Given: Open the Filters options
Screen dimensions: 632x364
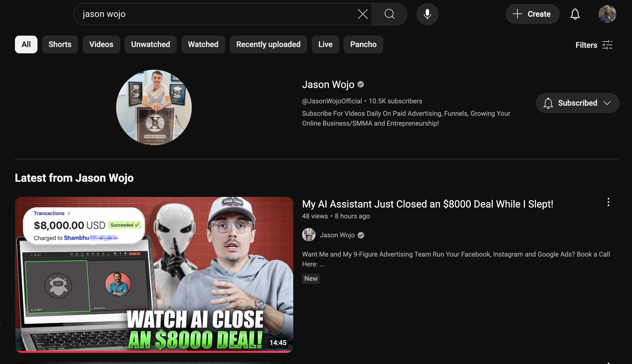Looking at the screenshot, I should [594, 45].
